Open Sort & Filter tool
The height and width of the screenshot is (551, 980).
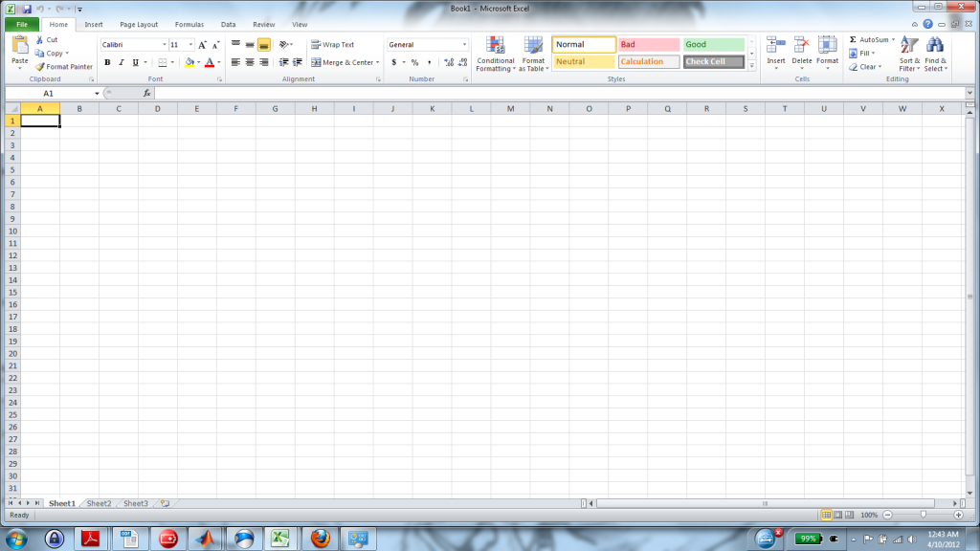point(909,54)
